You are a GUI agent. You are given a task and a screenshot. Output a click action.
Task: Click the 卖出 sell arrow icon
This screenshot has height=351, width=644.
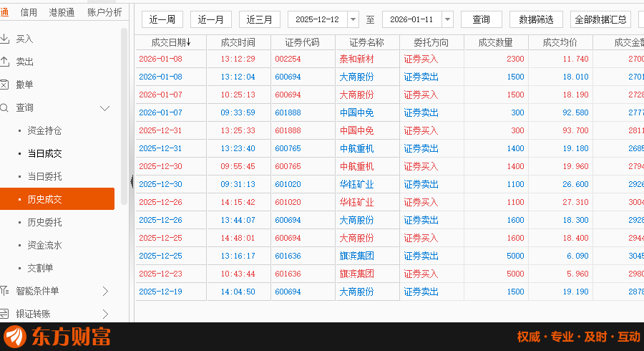pos(4,62)
